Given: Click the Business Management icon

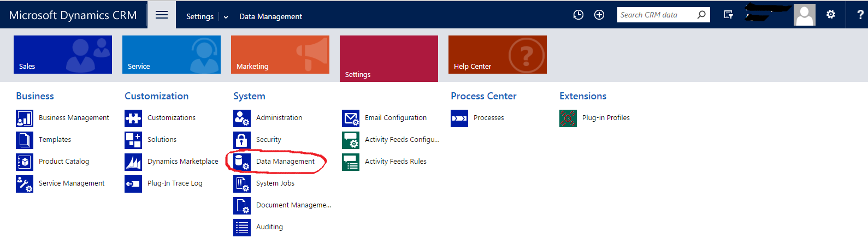Looking at the screenshot, I should click(25, 118).
